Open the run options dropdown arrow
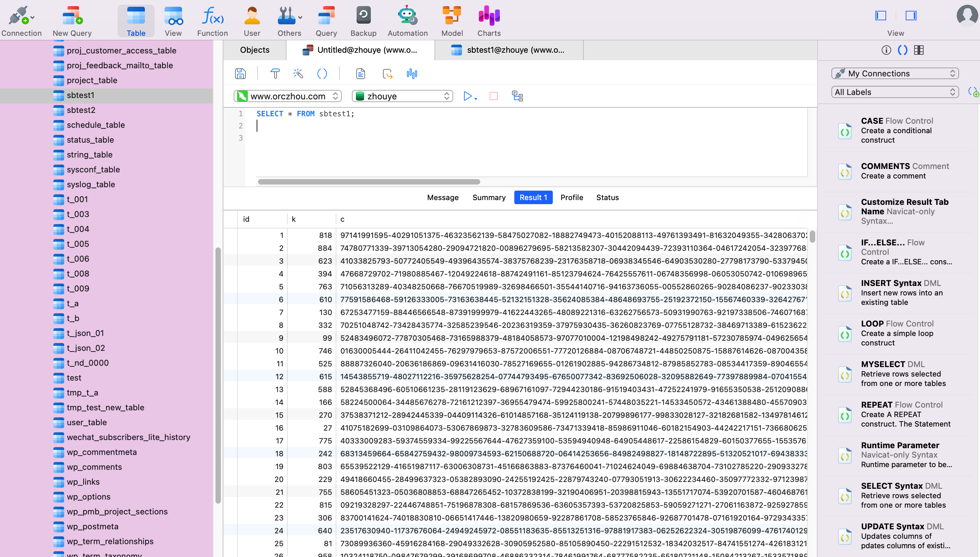The width and height of the screenshot is (980, 557). tap(475, 99)
